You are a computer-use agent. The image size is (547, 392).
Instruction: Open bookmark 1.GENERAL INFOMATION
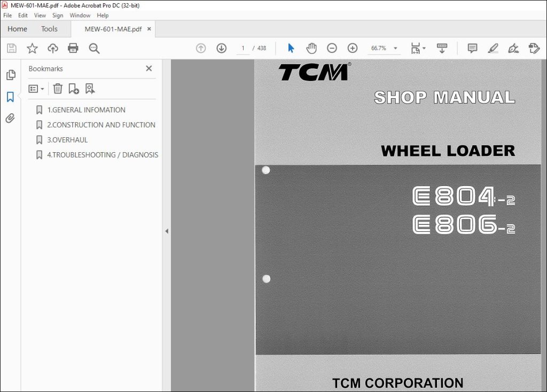[86, 110]
